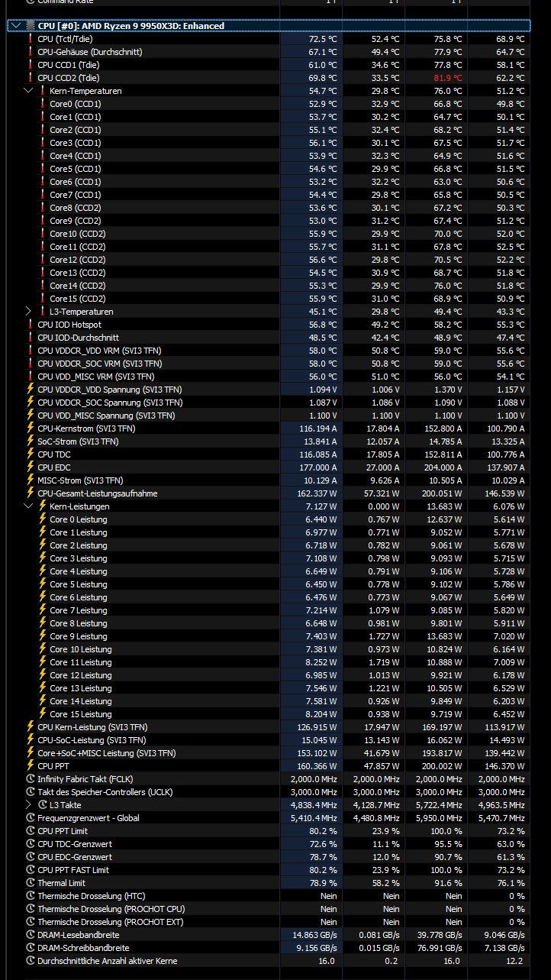Select the CPU-SoC-Leistung (SVI3 TFN) label
The image size is (551, 980).
click(x=92, y=740)
